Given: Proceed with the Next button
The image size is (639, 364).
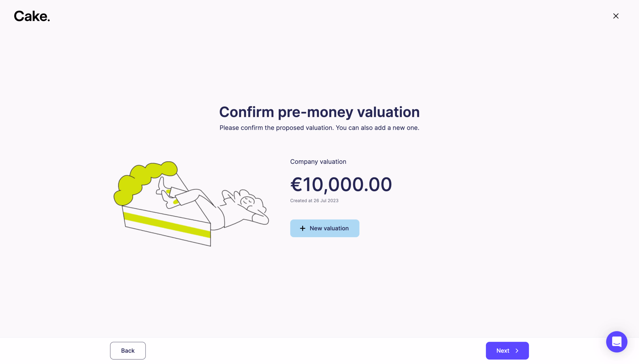Looking at the screenshot, I should pyautogui.click(x=507, y=350).
